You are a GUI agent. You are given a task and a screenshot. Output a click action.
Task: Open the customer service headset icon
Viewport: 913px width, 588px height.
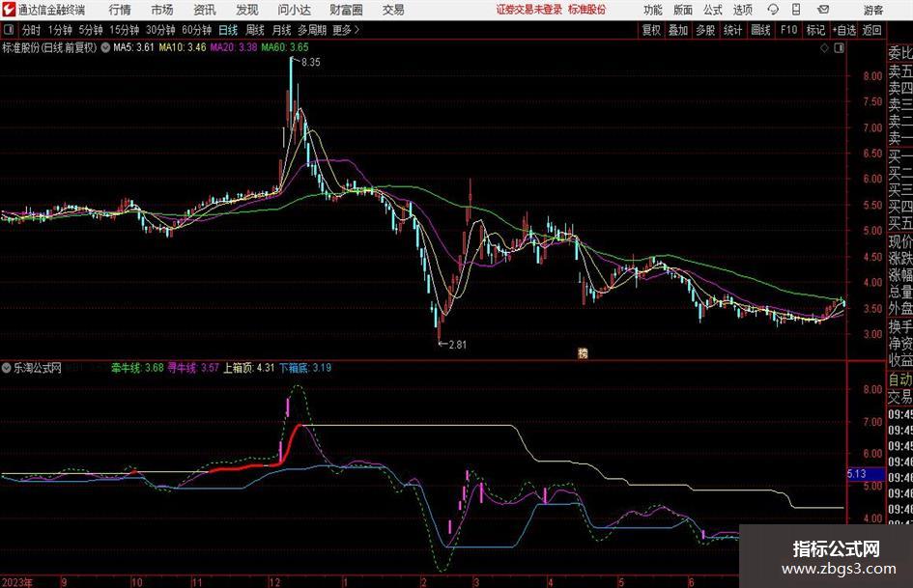click(773, 10)
